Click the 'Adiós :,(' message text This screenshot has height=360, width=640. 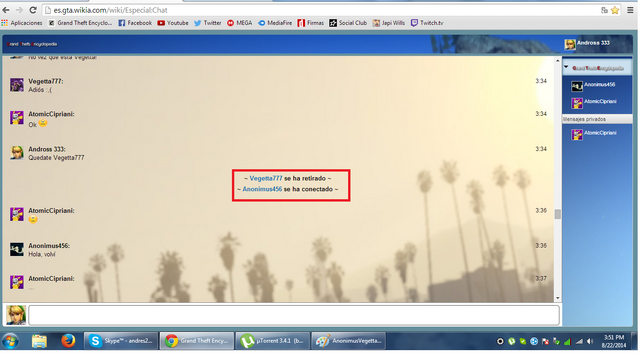[40, 90]
